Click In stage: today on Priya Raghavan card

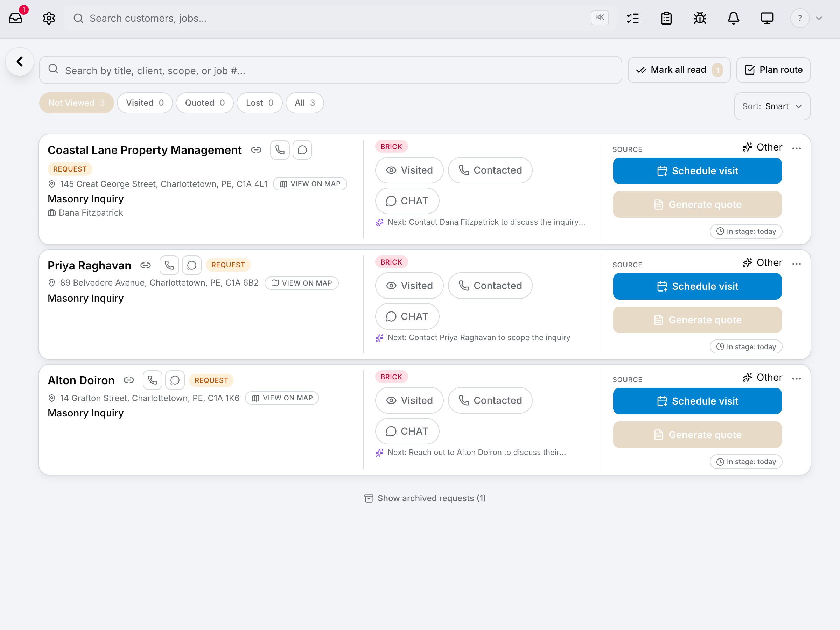(746, 346)
